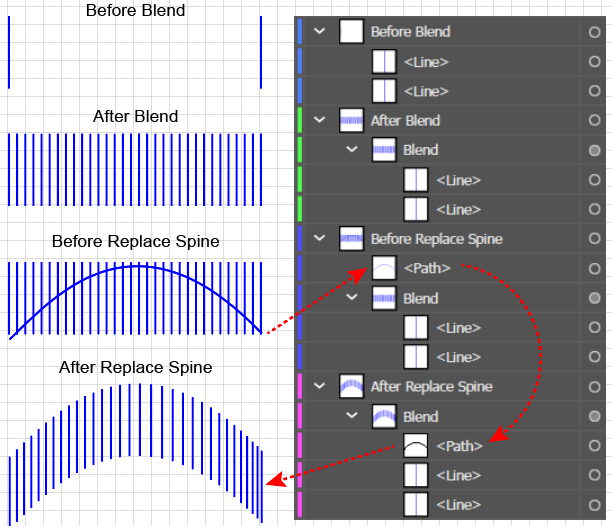The width and height of the screenshot is (612, 526).
Task: Click the Path thumbnail under Before Replace Spine
Action: click(x=384, y=268)
